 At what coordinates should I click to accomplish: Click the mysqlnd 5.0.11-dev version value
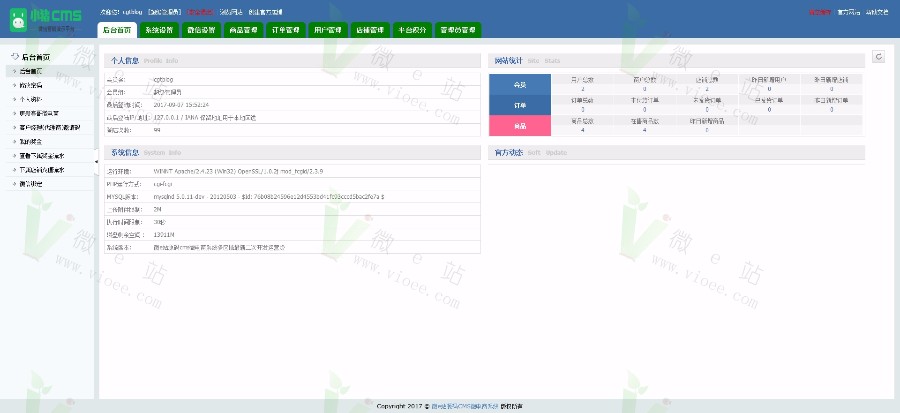coord(269,196)
